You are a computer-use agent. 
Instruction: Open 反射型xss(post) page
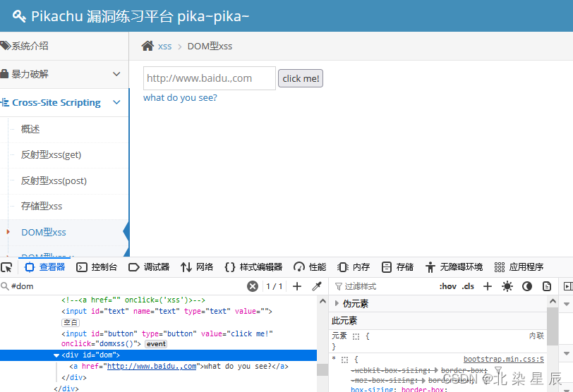[54, 180]
